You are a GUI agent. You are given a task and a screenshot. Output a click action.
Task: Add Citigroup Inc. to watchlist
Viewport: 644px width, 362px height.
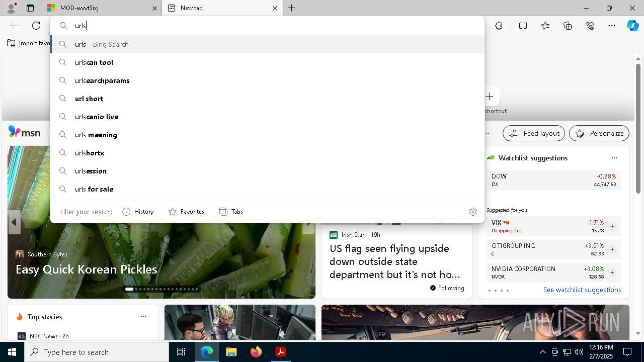click(612, 249)
